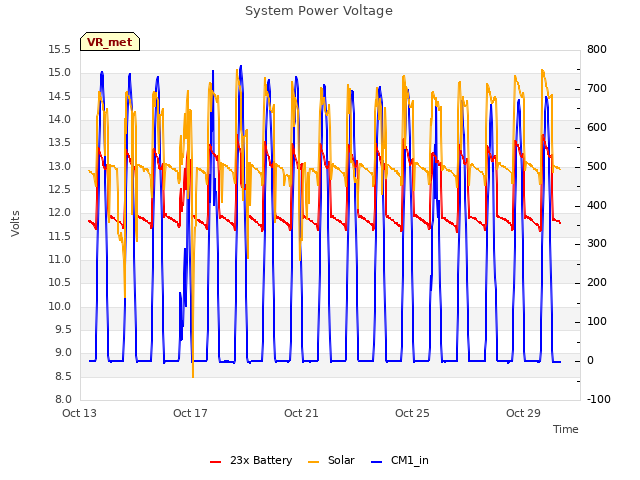Click the Volts axis label

click(x=16, y=224)
